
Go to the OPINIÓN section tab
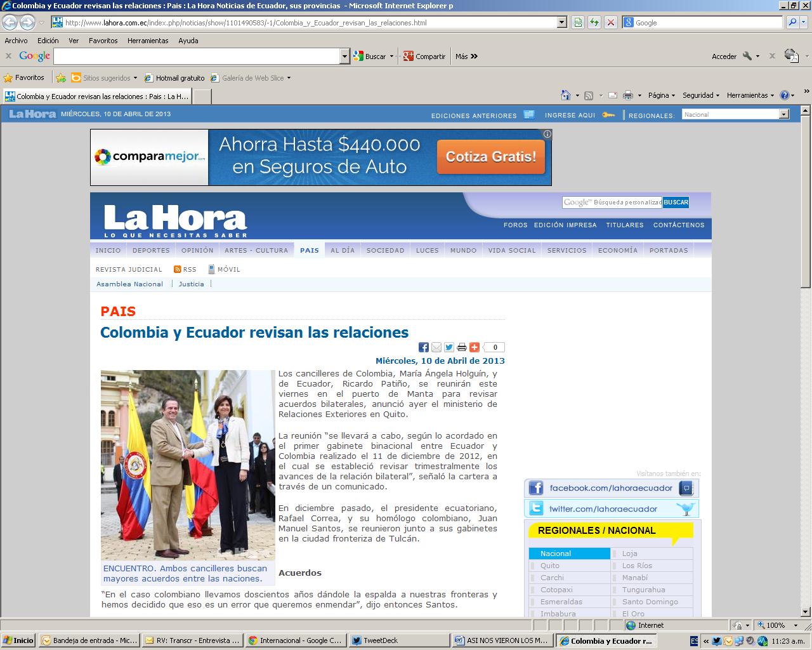197,250
